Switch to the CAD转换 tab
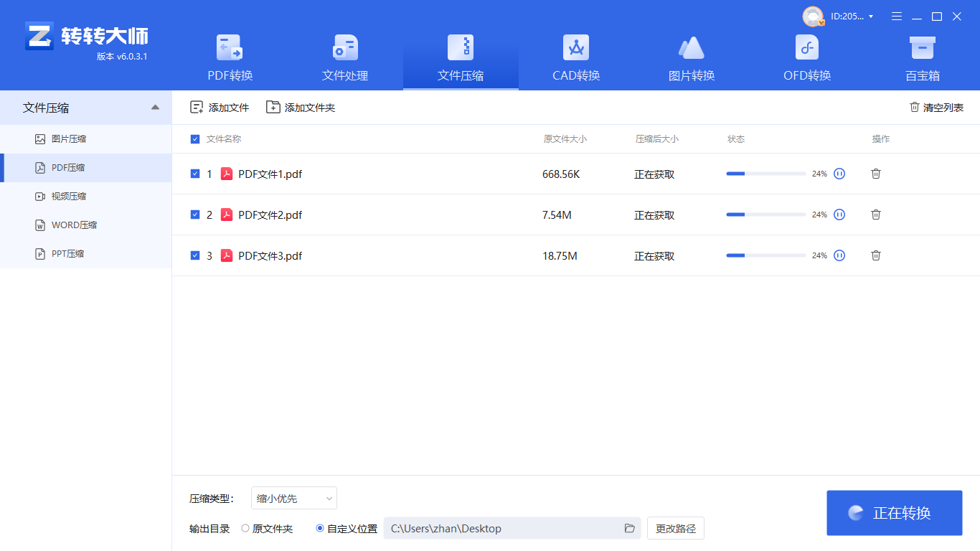The width and height of the screenshot is (980, 551). pos(576,59)
